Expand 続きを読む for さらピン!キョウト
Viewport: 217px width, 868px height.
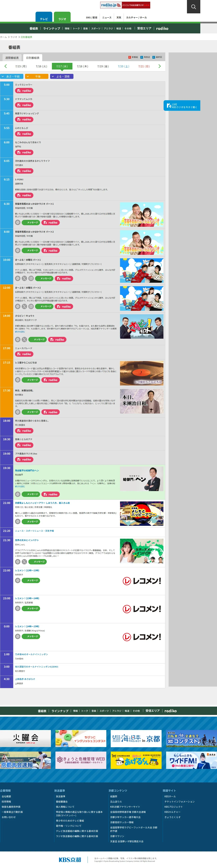coord(20,331)
